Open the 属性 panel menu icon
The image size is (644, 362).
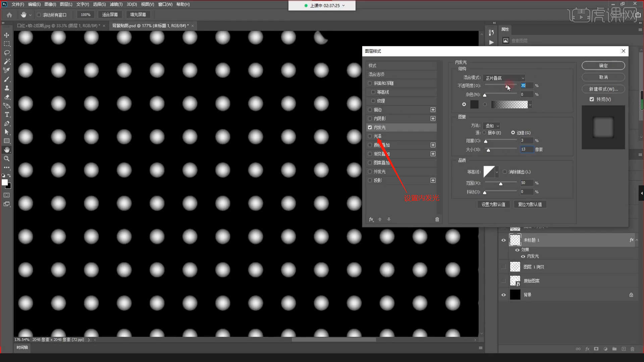640,29
